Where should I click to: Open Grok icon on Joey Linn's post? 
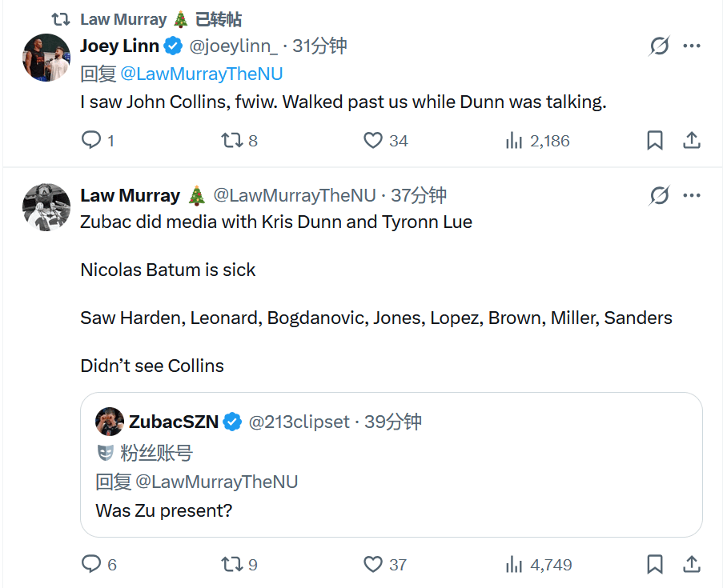[659, 46]
